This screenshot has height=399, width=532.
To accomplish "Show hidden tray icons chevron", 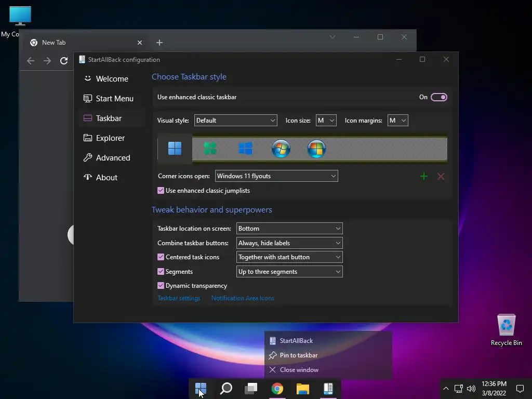I will click(x=446, y=389).
